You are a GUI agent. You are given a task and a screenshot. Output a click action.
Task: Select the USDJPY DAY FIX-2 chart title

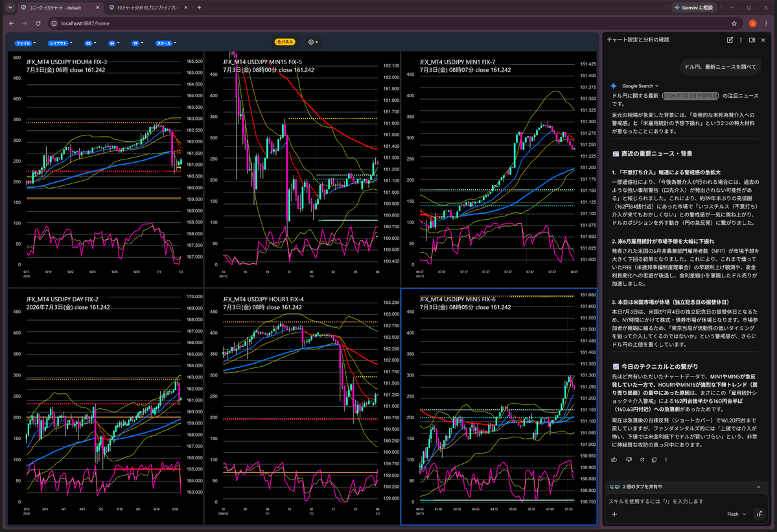point(62,299)
